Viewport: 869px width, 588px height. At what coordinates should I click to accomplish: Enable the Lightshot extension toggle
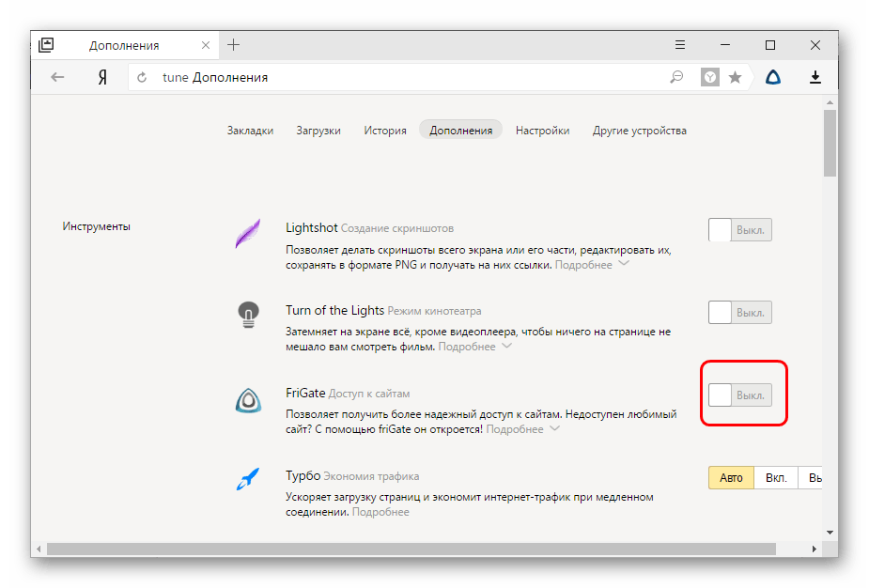point(739,230)
